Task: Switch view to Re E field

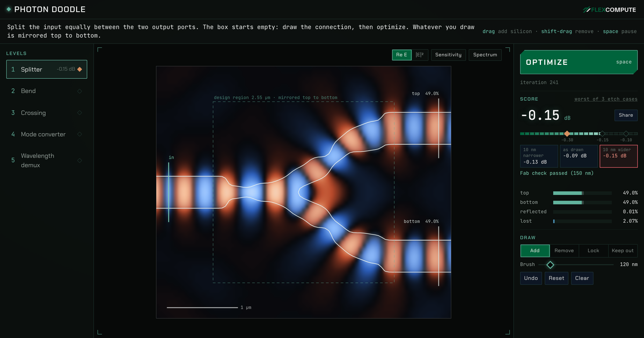Action: (401, 55)
